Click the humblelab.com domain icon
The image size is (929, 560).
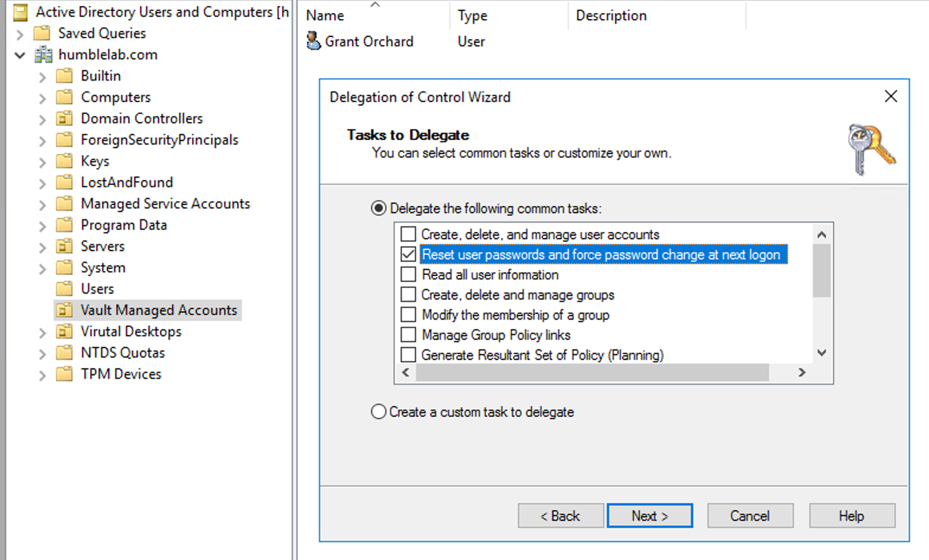pyautogui.click(x=43, y=54)
